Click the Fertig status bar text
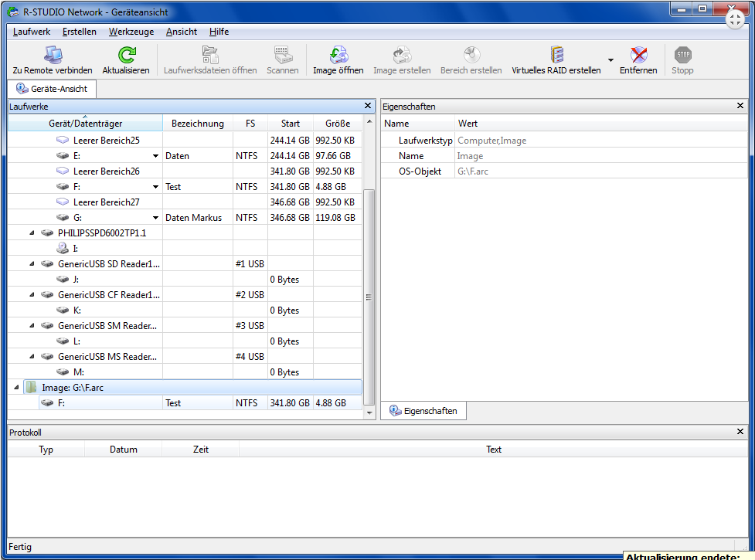 pos(20,547)
